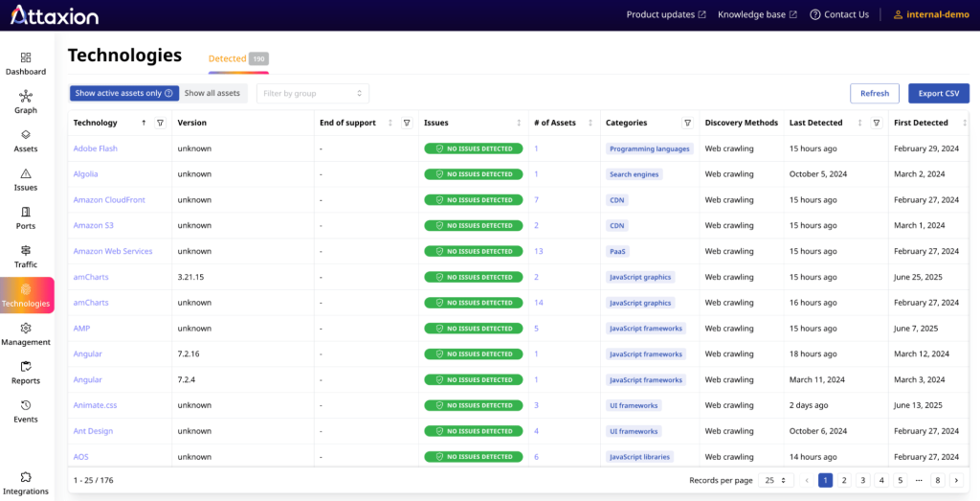Open the internal-demo user menu
This screenshot has height=501, width=980.
pos(931,14)
